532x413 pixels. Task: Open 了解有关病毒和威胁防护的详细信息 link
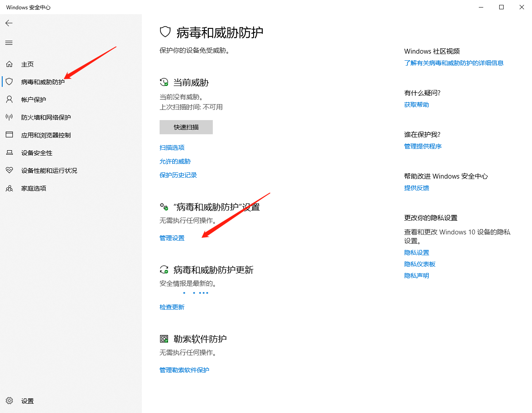tap(454, 63)
